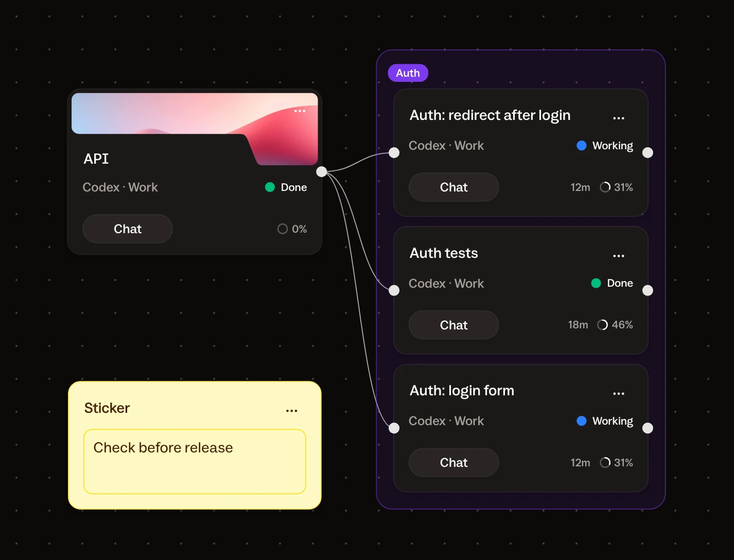The image size is (734, 560).
Task: Click the 12m duration on login form card
Action: [x=581, y=463]
